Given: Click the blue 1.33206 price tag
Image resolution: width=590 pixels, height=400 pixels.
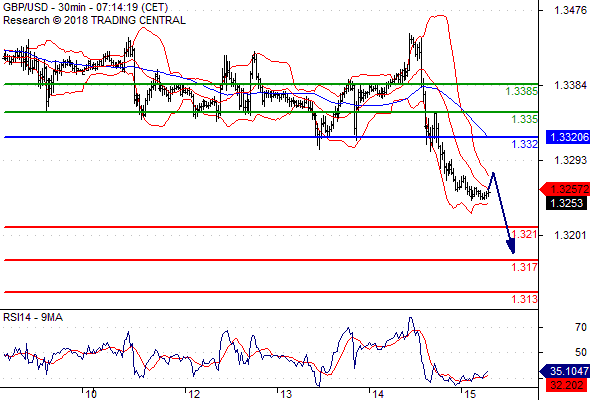Looking at the screenshot, I should click(567, 137).
